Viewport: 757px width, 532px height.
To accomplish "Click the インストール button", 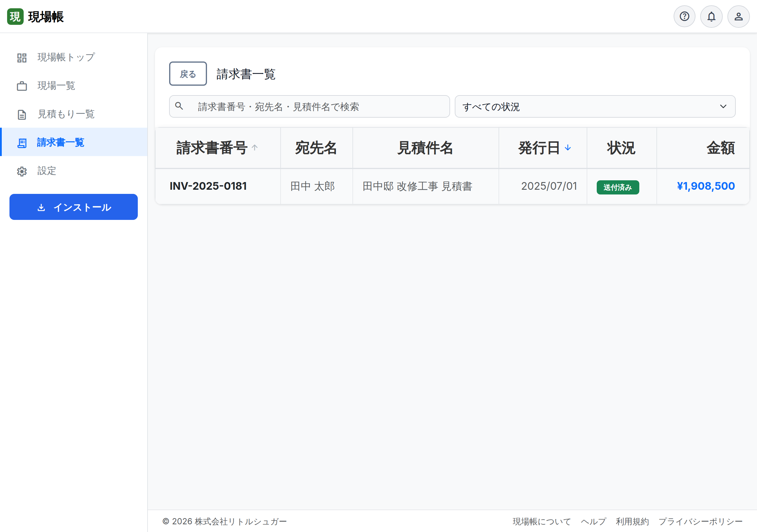I will [x=74, y=207].
